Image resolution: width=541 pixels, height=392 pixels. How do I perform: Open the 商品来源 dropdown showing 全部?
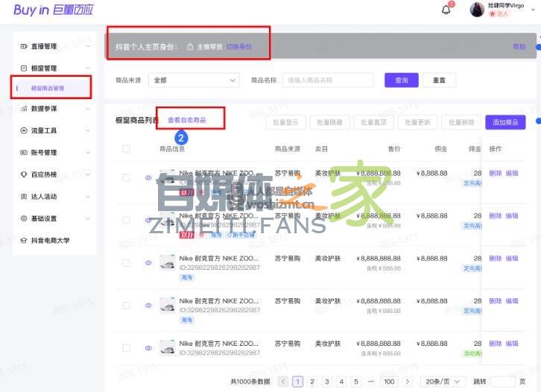pos(194,80)
